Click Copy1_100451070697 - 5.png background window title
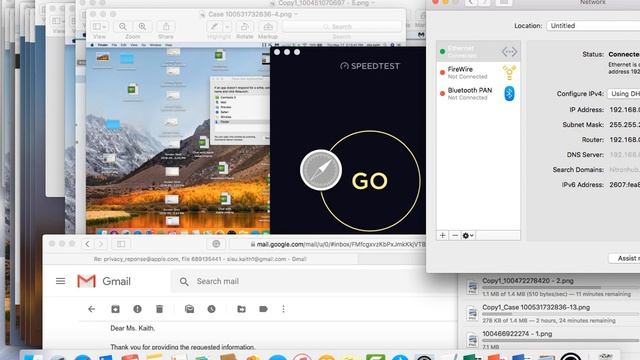This screenshot has height=360, width=640. [323, 3]
